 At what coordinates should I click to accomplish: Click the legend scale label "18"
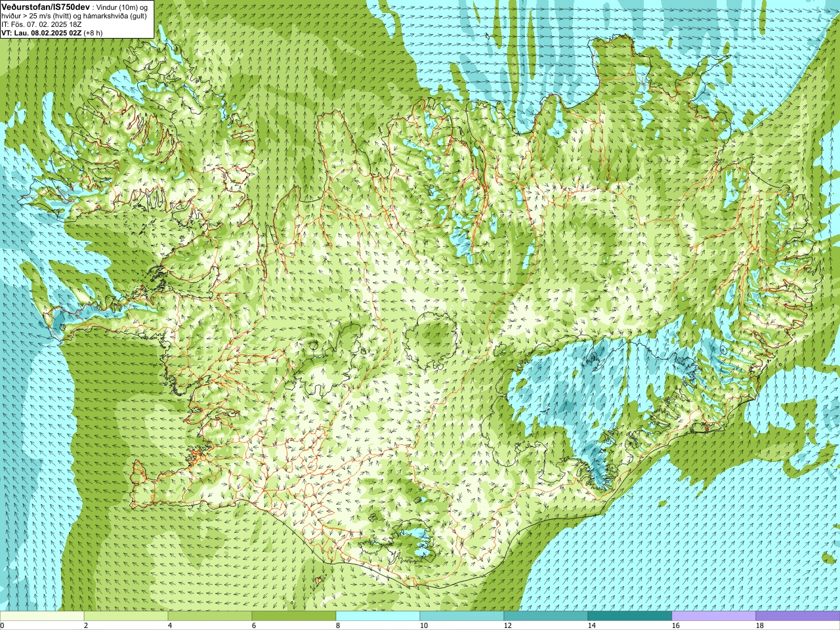point(759,625)
